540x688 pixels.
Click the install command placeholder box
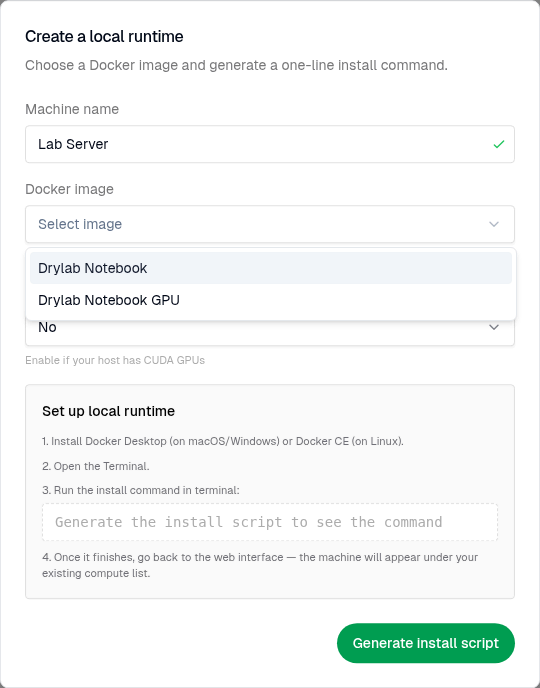pos(270,522)
